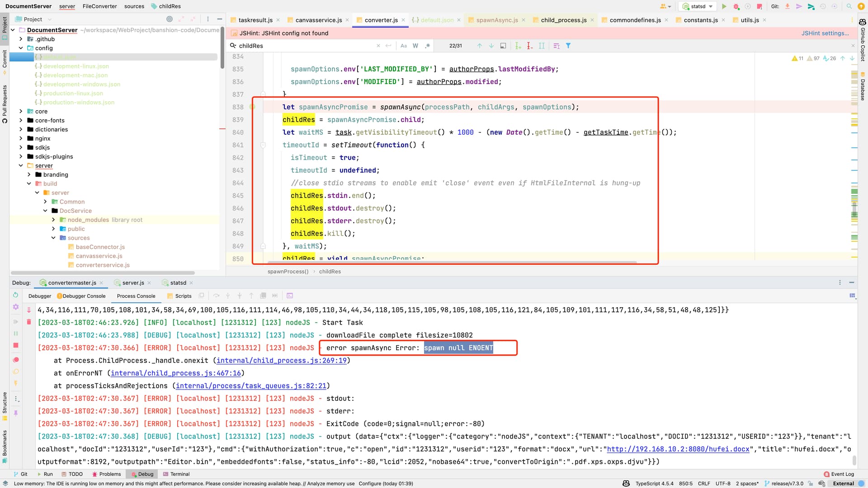Toggle whole words W in search
Image resolution: width=868 pixels, height=488 pixels.
415,46
